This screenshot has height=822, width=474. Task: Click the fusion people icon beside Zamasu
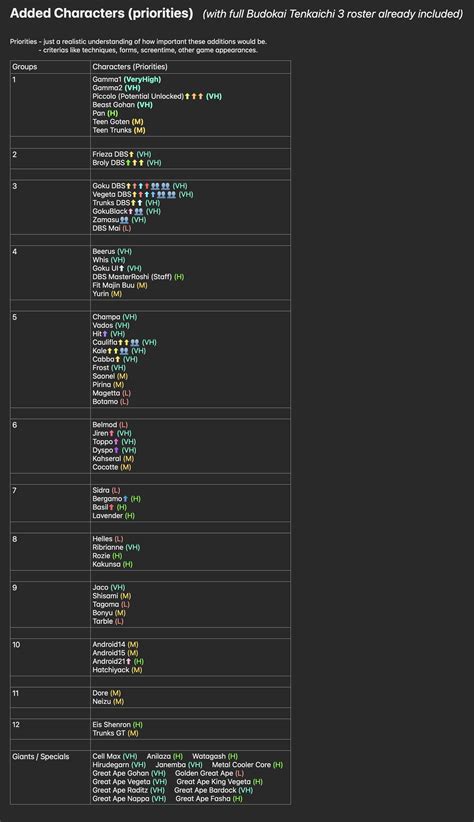124,220
